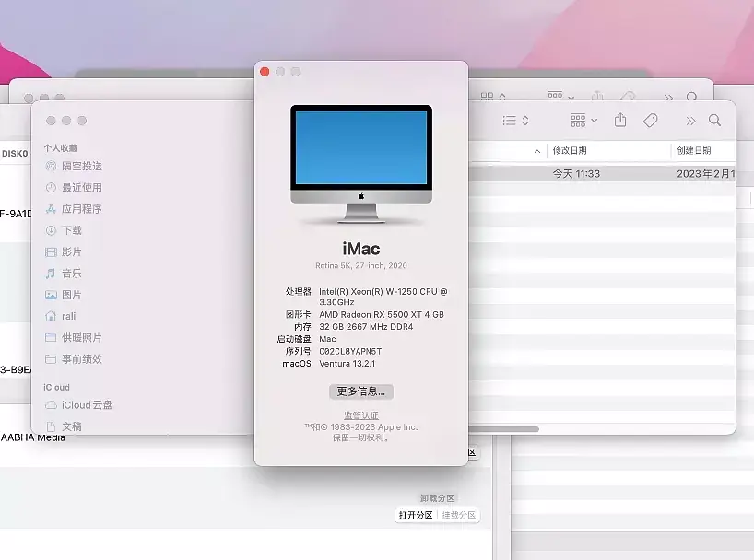The image size is (754, 560).
Task: Click the DISK0 label in the back window
Action: click(15, 153)
